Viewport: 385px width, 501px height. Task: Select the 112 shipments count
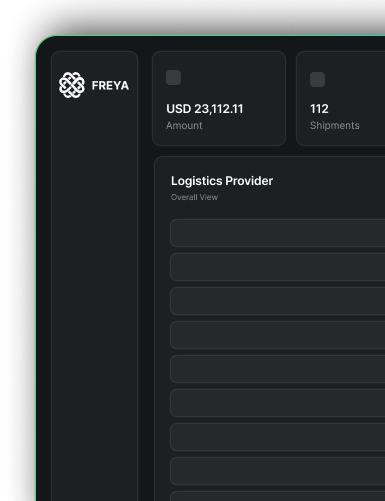(319, 109)
